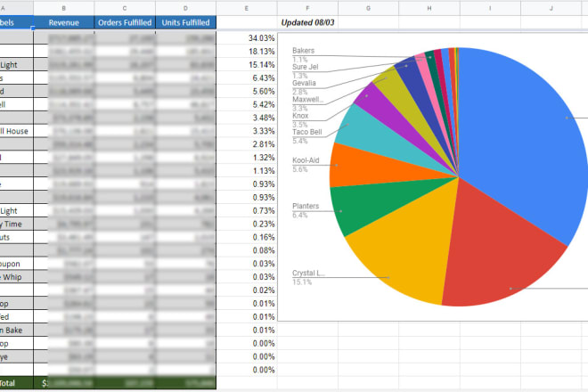Select column F header
Viewport: 588px width, 392px height.
point(307,8)
